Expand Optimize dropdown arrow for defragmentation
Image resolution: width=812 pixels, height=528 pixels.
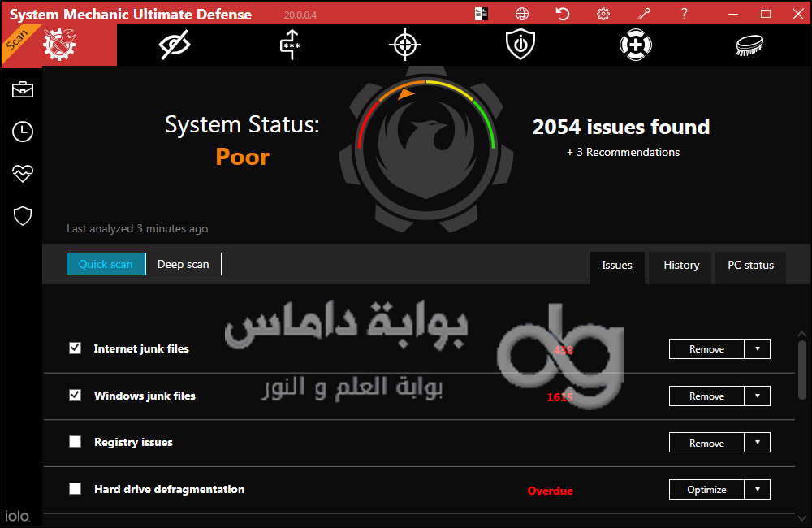pyautogui.click(x=757, y=489)
